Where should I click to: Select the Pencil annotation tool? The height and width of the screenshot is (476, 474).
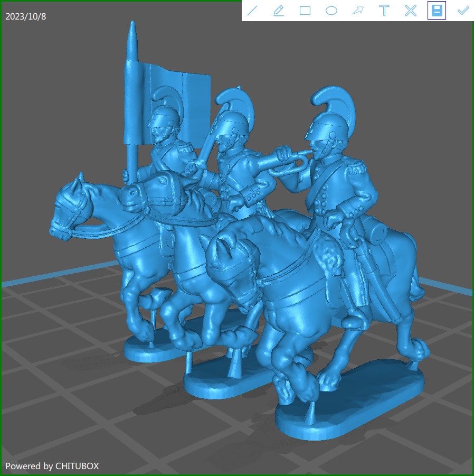click(278, 10)
